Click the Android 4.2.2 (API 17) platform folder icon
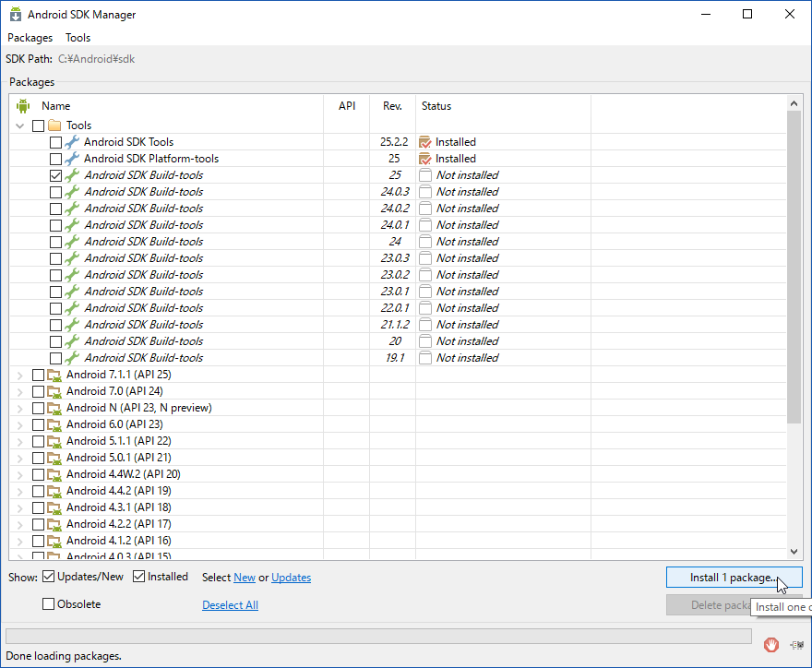The width and height of the screenshot is (812, 668). coord(54,524)
